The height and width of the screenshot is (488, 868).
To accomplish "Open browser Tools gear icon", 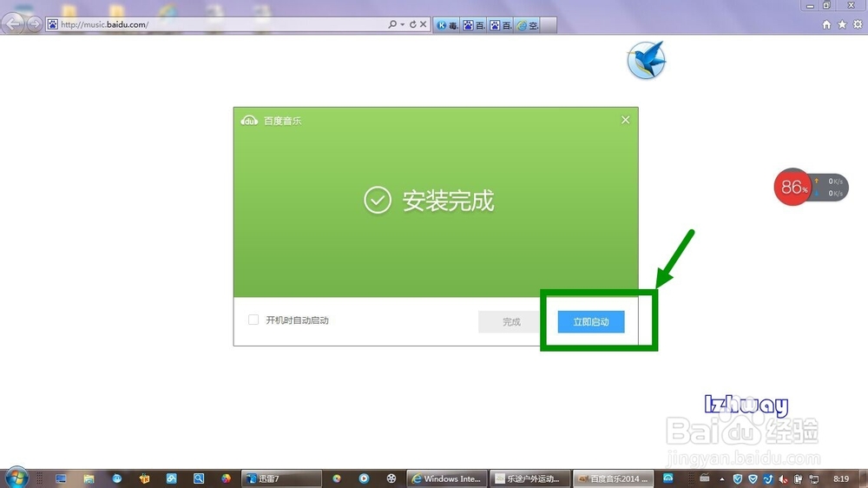I will tap(858, 24).
